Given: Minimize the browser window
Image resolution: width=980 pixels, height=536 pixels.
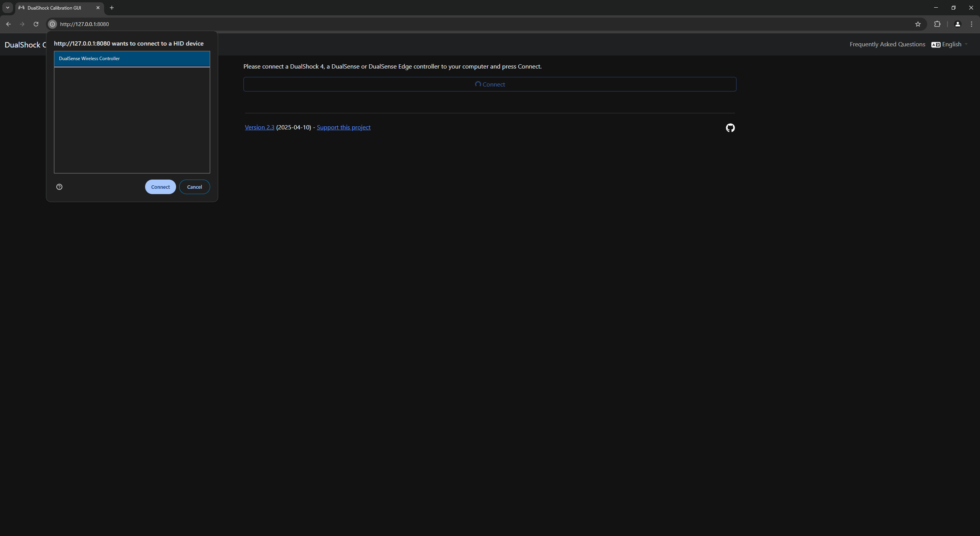Looking at the screenshot, I should click(936, 8).
